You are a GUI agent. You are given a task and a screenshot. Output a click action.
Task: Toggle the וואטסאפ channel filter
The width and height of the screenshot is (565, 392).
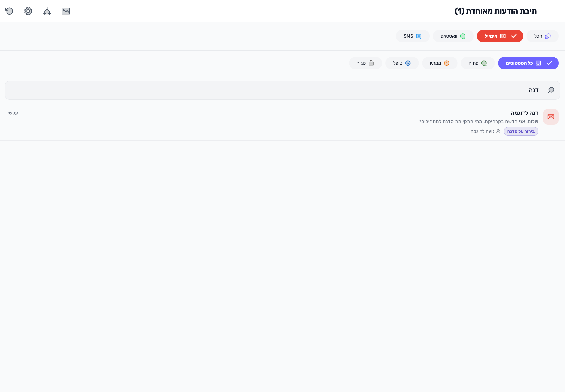(x=453, y=36)
